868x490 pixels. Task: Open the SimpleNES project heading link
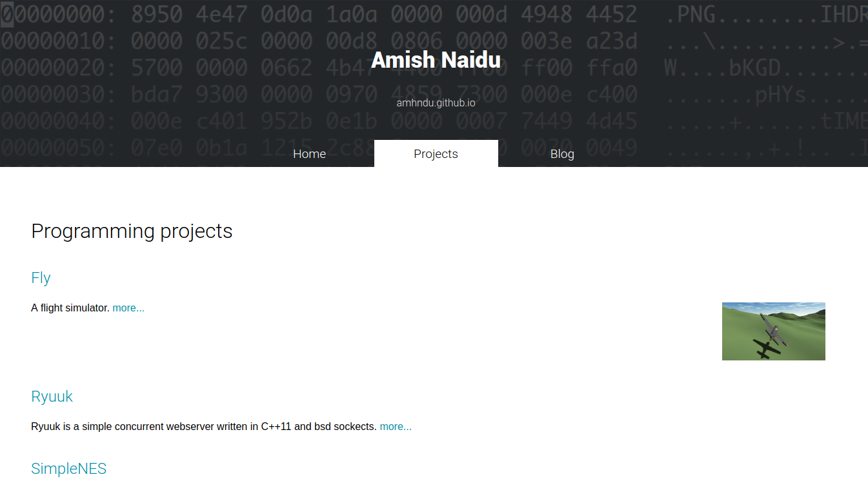68,469
